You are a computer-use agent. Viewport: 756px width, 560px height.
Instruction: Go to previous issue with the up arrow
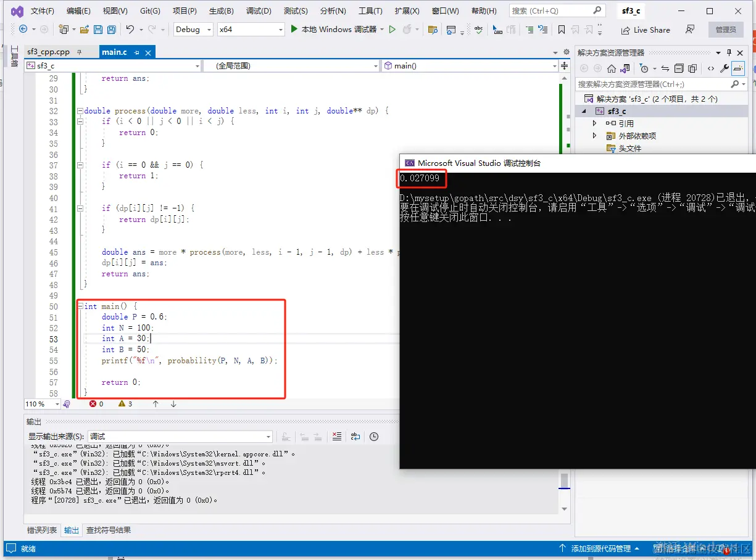(x=156, y=404)
